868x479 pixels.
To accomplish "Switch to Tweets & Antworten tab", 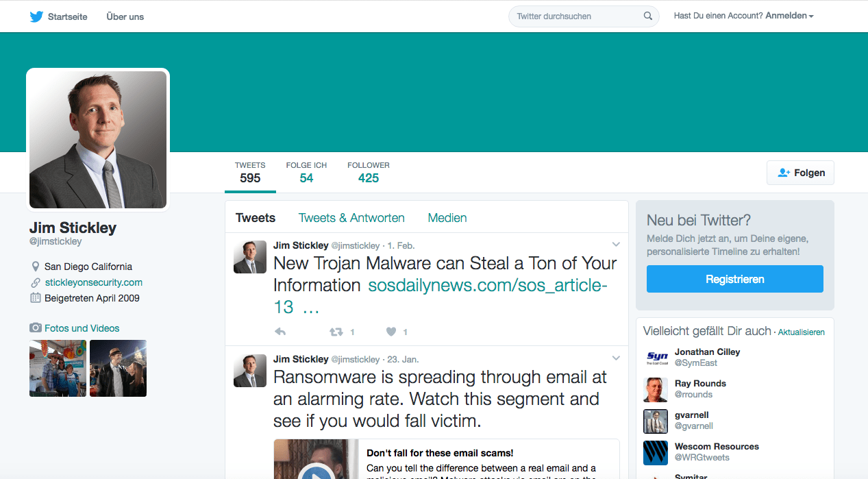I will (351, 218).
